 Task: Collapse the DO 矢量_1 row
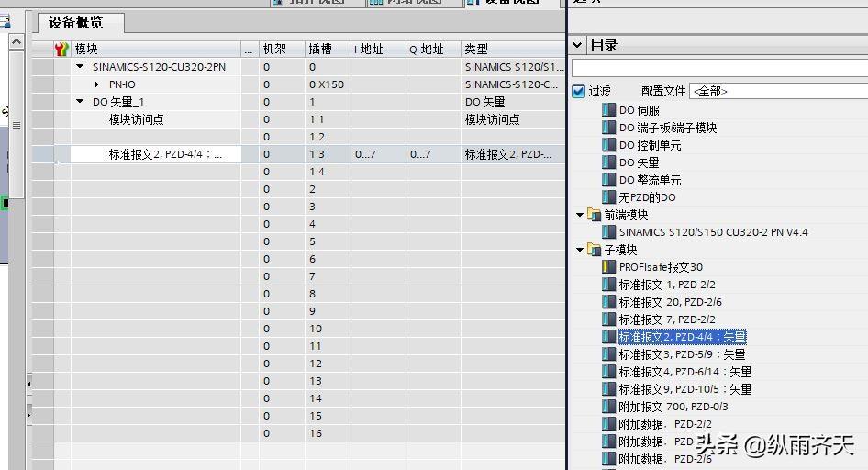[x=80, y=101]
